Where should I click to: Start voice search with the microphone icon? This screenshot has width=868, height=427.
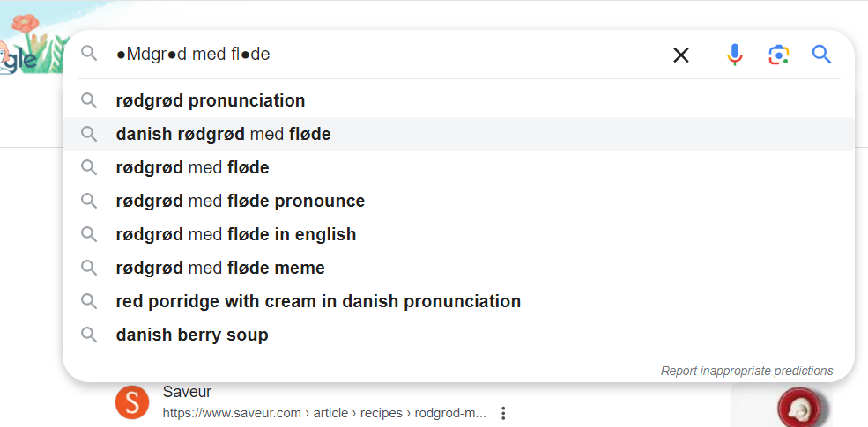(734, 55)
